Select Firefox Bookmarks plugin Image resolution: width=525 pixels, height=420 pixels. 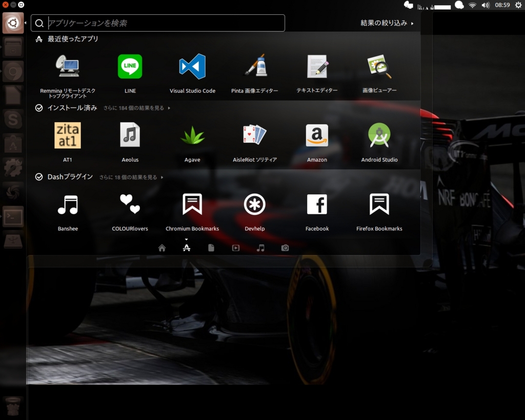(x=379, y=212)
